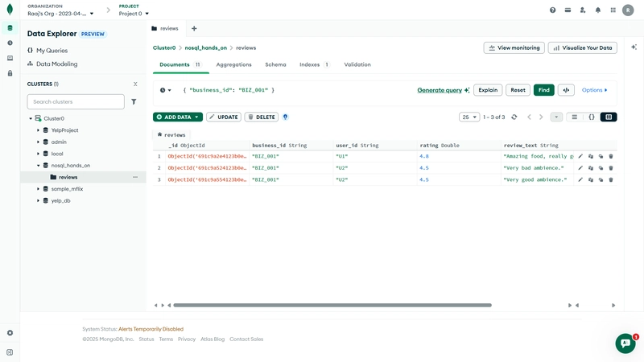Click the Reset button
Screen dimensions: 644x362
coord(518,90)
